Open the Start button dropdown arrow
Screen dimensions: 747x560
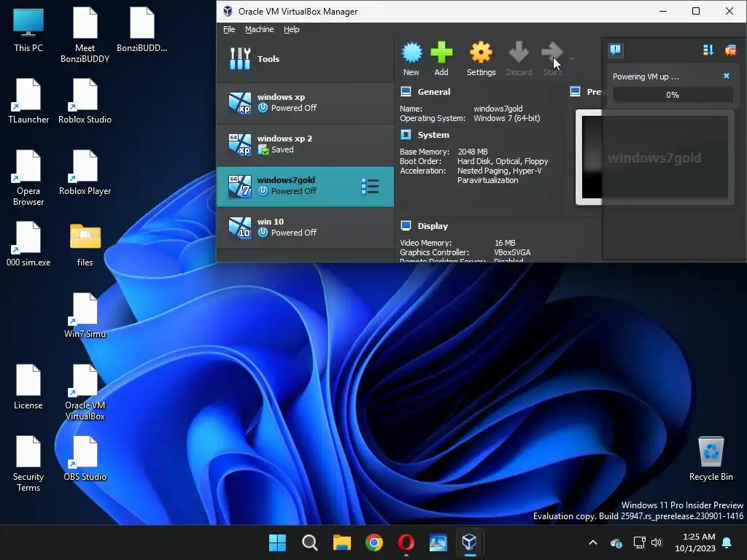(x=572, y=59)
